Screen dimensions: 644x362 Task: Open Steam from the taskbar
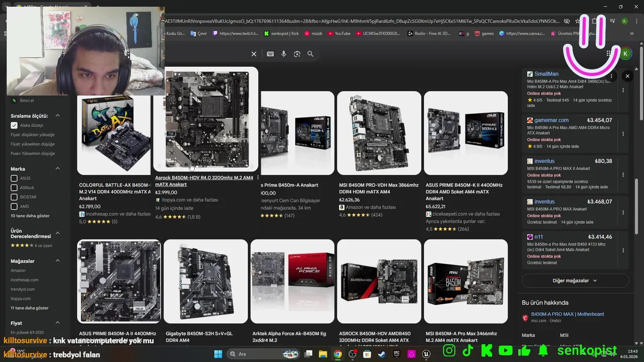click(x=382, y=354)
